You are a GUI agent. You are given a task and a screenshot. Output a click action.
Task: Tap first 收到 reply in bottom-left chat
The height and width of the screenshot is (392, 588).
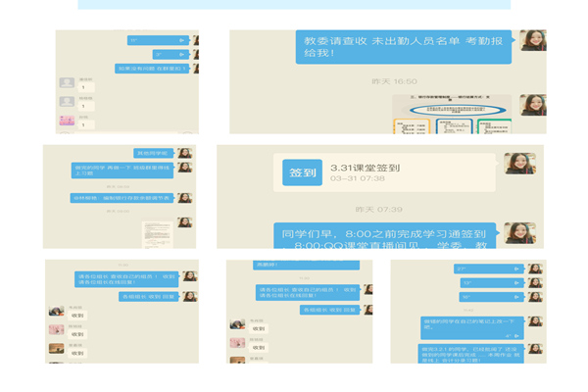coord(78,316)
